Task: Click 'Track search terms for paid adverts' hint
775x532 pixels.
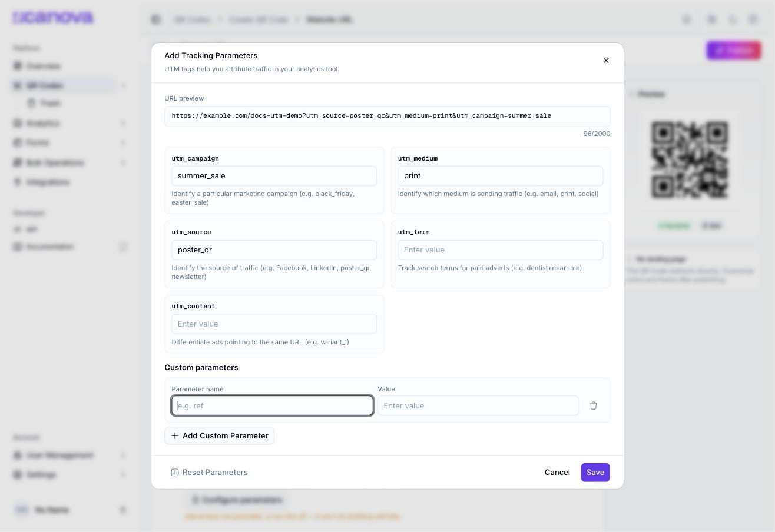Action: [490, 268]
